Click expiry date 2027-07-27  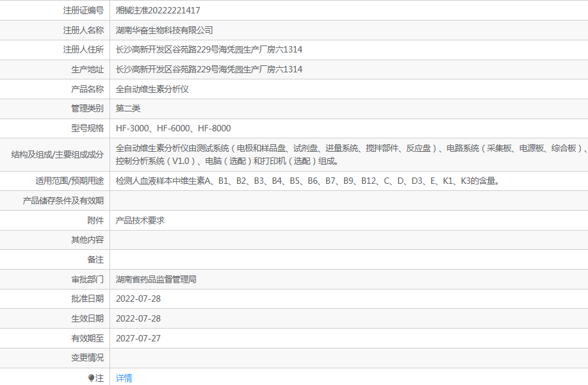pyautogui.click(x=138, y=338)
